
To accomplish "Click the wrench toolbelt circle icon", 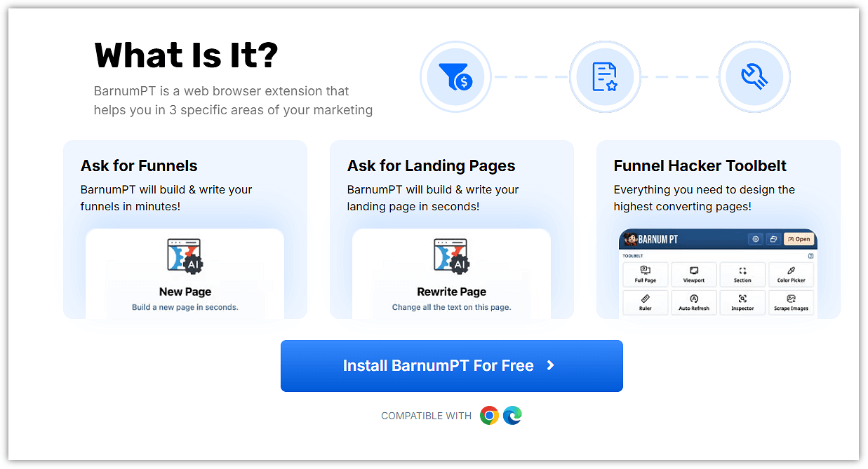I will tap(754, 76).
